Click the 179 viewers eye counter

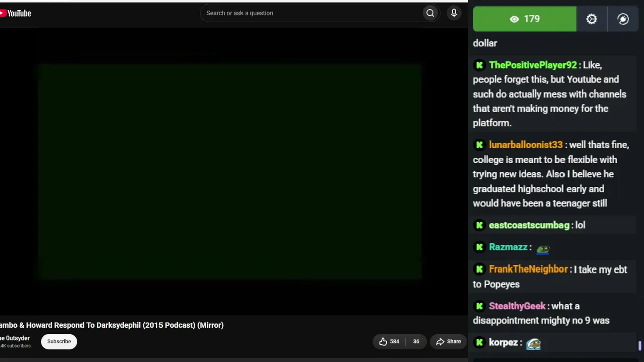pyautogui.click(x=524, y=19)
